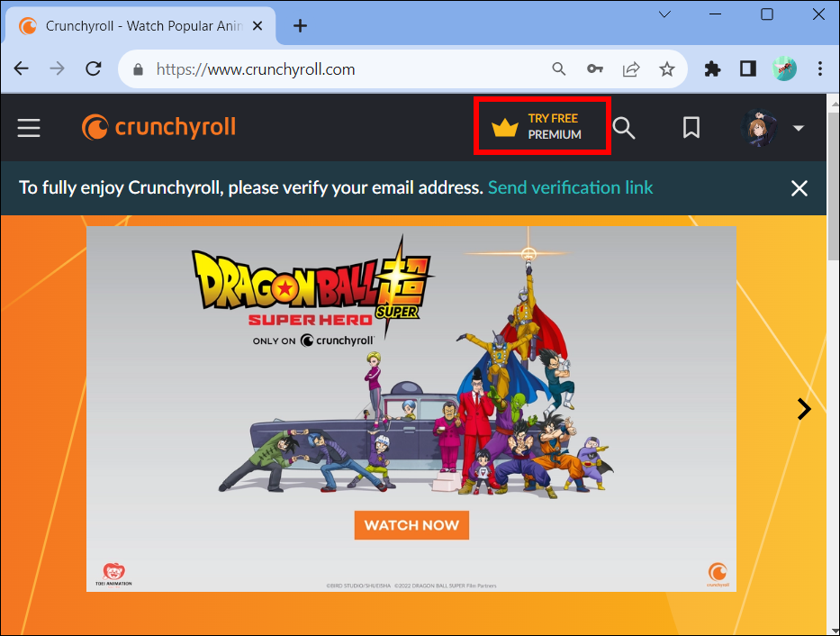The image size is (840, 636).
Task: Go forward with browser forward arrow
Action: [57, 69]
